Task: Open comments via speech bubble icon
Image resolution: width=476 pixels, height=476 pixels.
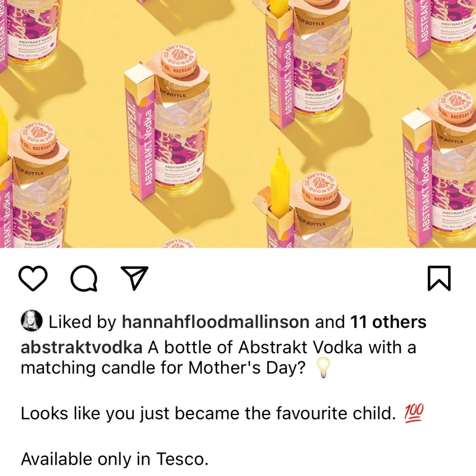Action: click(x=84, y=279)
